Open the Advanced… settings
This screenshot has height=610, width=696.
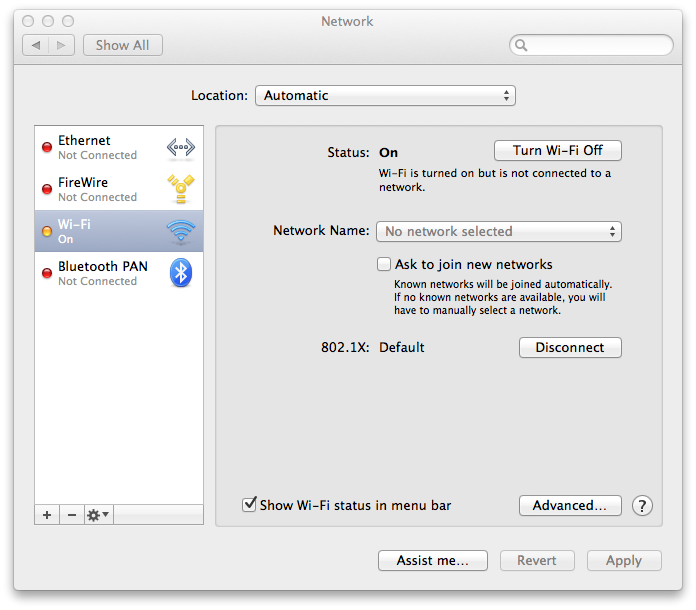tap(570, 505)
